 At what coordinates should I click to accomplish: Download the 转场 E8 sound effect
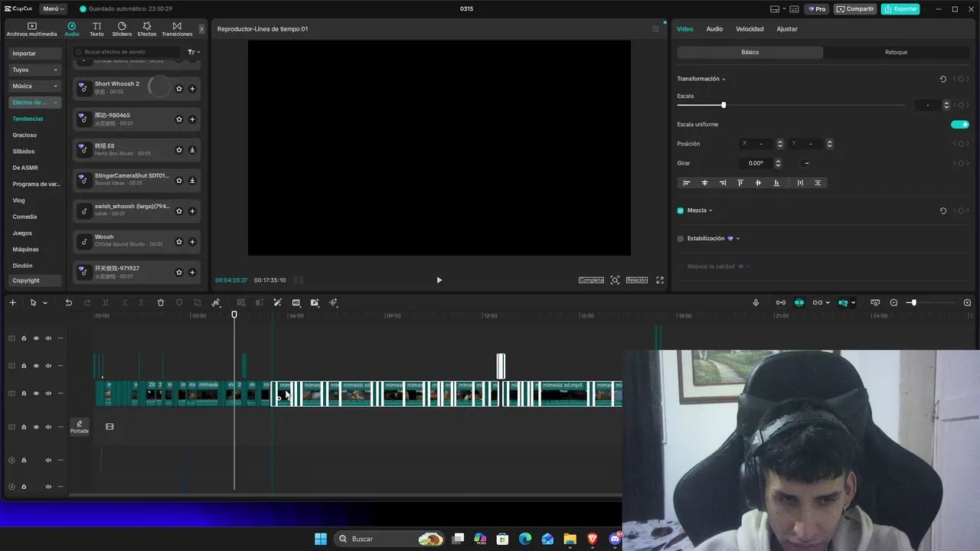[x=192, y=150]
